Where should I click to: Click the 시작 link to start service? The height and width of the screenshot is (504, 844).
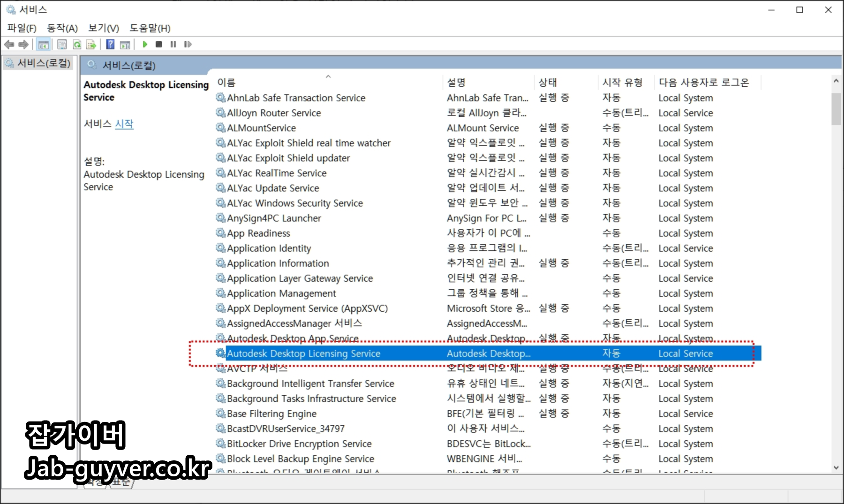pyautogui.click(x=124, y=124)
